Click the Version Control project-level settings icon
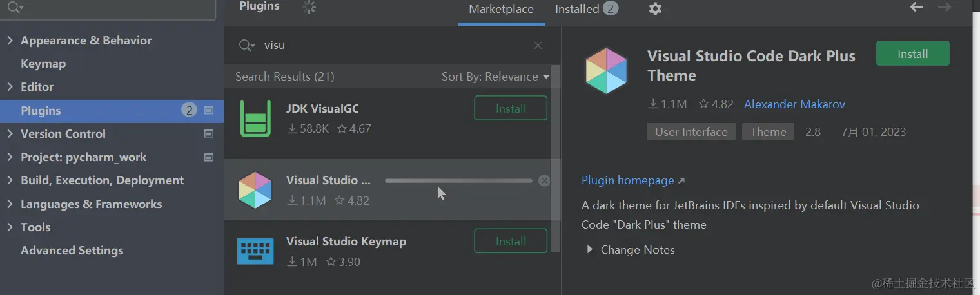Image resolution: width=980 pixels, height=295 pixels. 209,134
